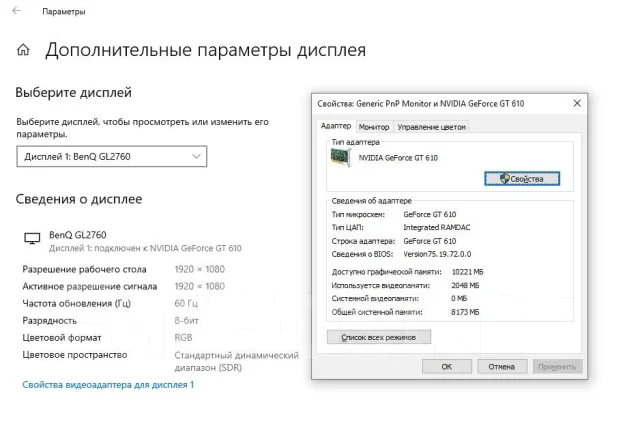Click Тип микросхем value GeForce GT 610
This screenshot has height=424, width=640.
click(430, 214)
